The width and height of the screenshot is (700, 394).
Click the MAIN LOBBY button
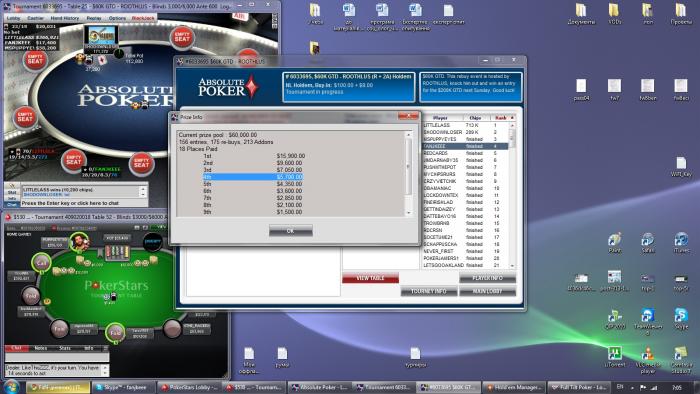487,291
